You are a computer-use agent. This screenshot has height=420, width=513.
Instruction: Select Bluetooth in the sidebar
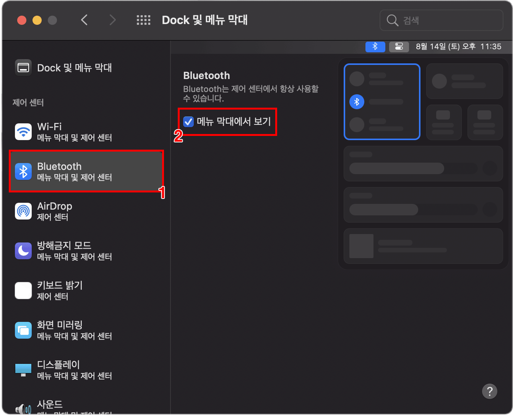coord(86,171)
